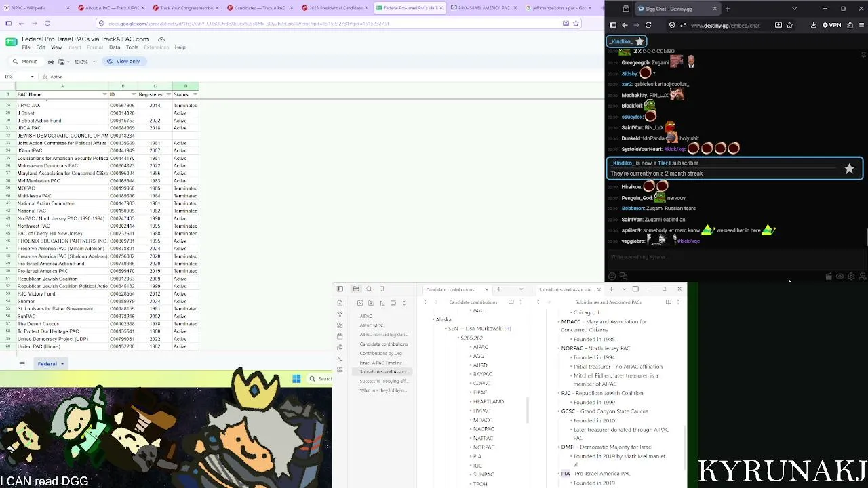Go back in the Candidate contributions pane

426,302
